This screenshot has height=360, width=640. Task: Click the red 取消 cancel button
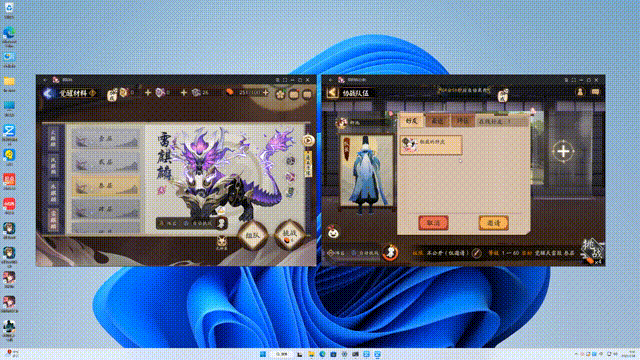433,223
